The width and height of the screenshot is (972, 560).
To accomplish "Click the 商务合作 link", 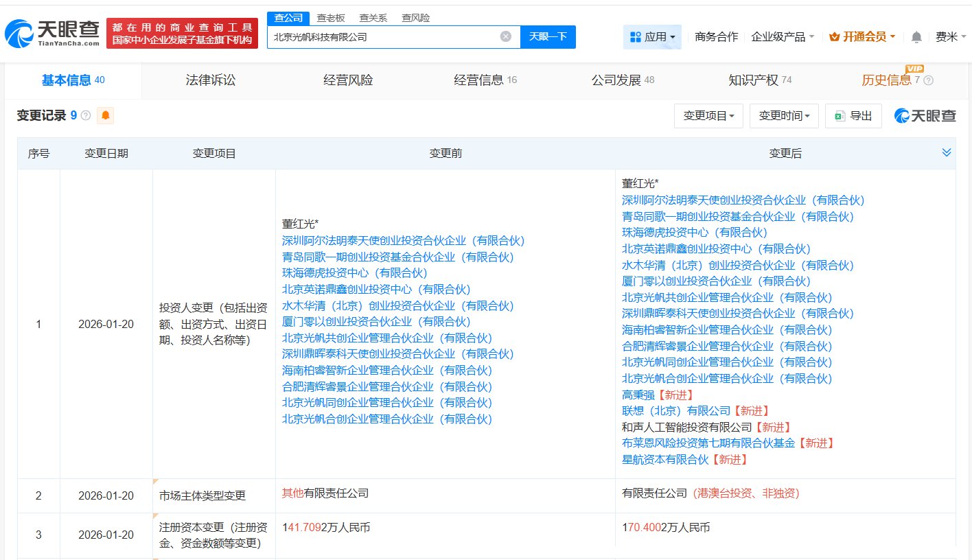I will pyautogui.click(x=715, y=37).
